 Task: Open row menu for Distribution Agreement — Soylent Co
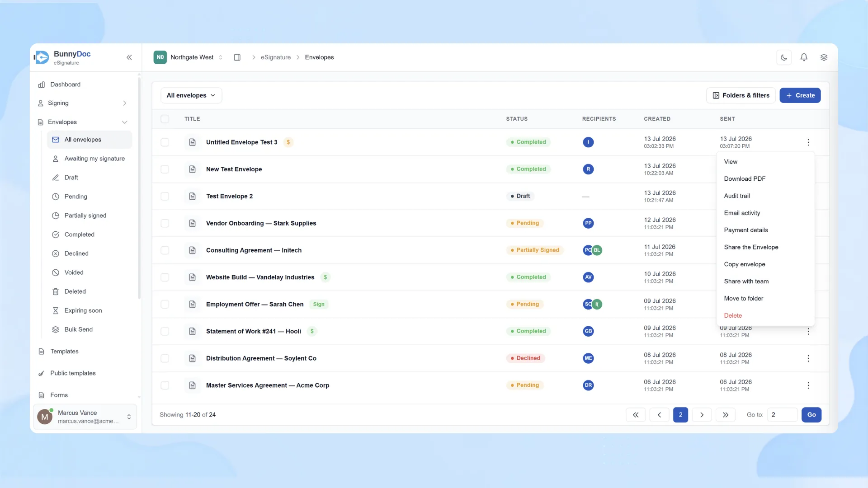(808, 358)
